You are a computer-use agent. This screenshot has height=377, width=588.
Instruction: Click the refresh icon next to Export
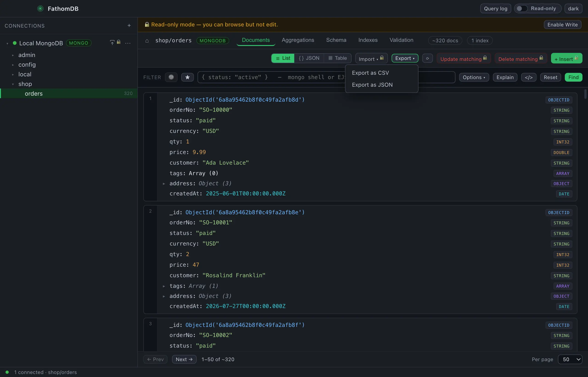click(427, 58)
